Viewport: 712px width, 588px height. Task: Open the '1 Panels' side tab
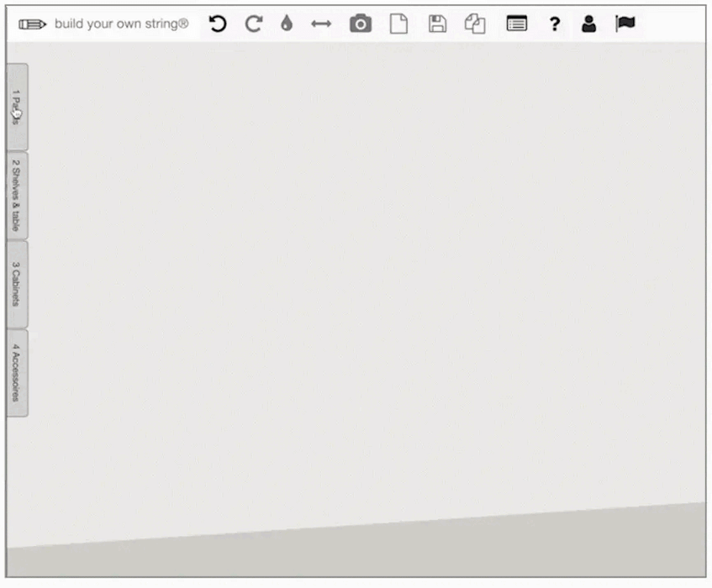coord(17,108)
